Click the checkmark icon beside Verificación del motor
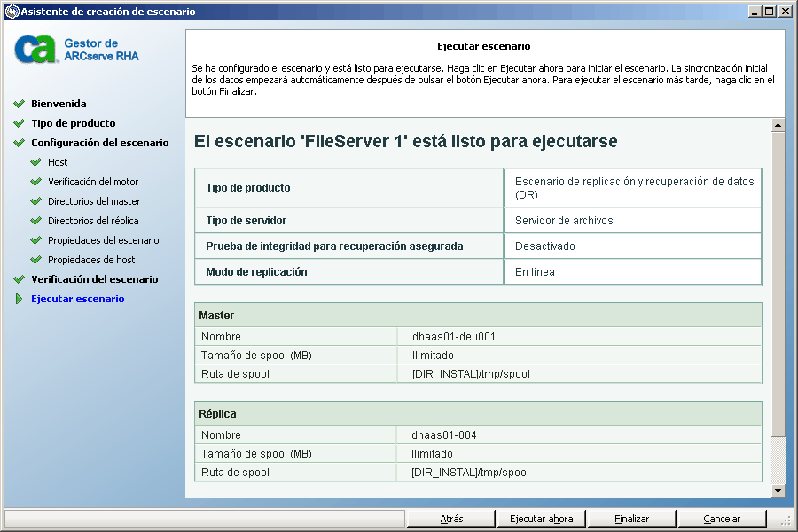 [x=35, y=182]
